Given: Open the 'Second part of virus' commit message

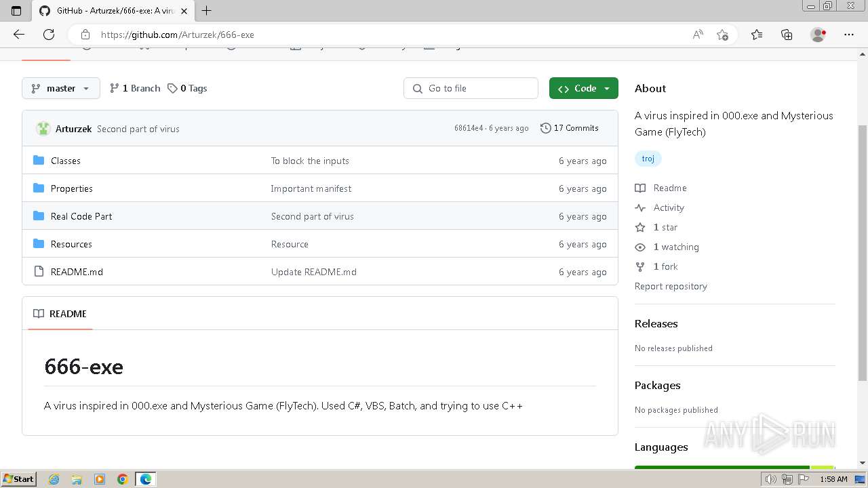Looking at the screenshot, I should (138, 129).
